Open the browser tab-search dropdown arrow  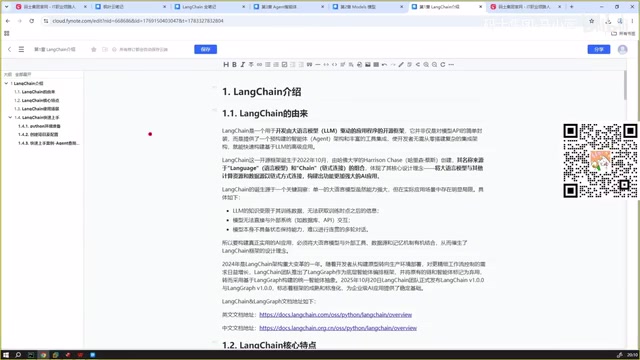coord(6,7)
